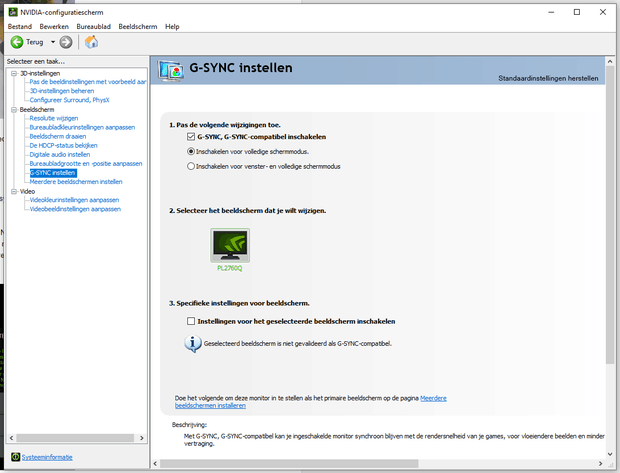Open Videobeeldinstellingen aanpassen task

[75, 209]
